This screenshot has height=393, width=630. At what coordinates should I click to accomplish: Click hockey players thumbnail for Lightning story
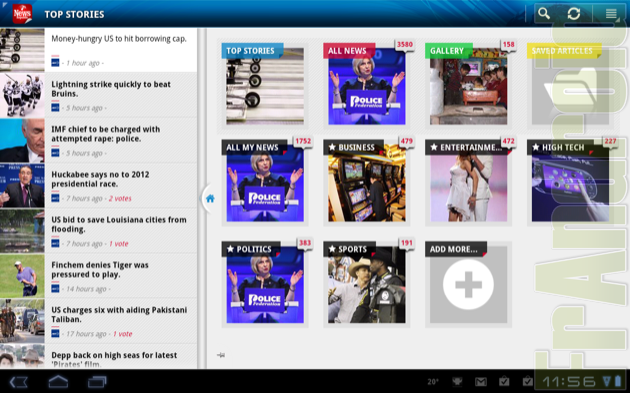coord(22,95)
